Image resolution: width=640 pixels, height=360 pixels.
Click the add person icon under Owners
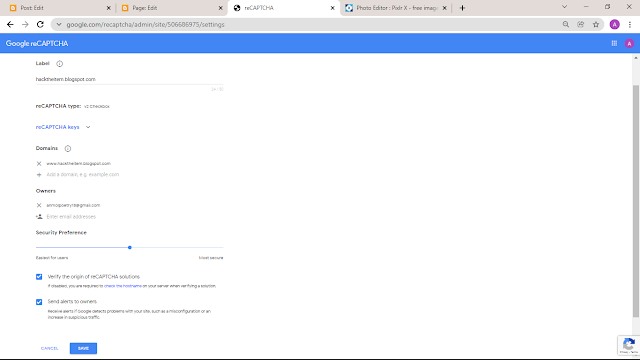pos(39,217)
